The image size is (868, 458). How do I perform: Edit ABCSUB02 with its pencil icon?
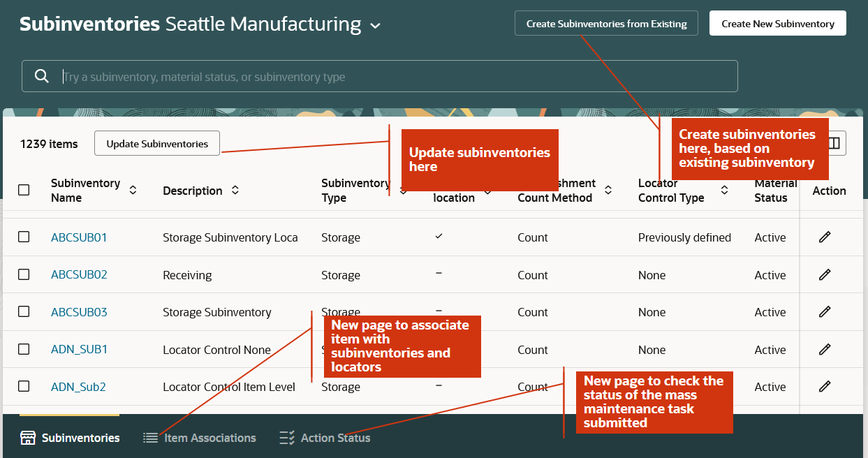(825, 275)
